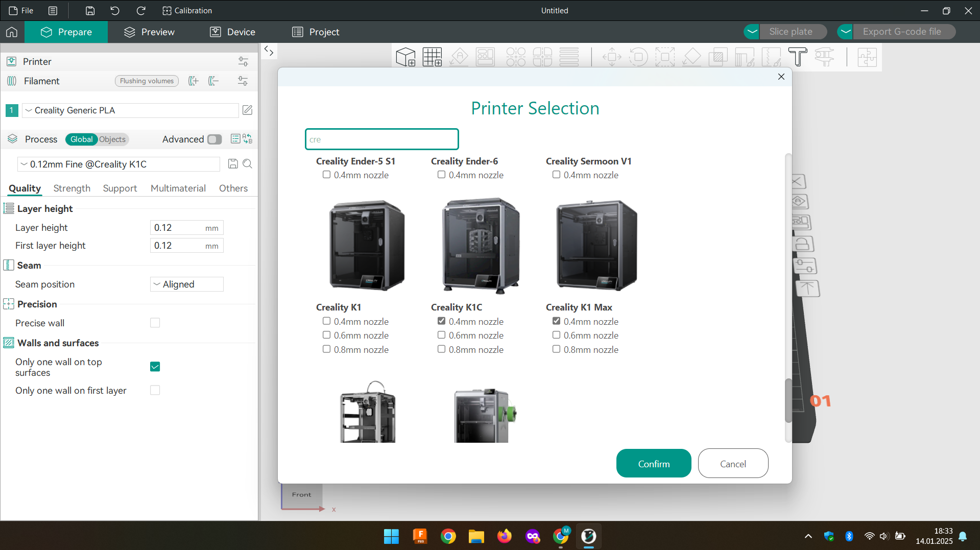Click the Save icon in title bar
The image size is (980, 550).
(x=90, y=11)
